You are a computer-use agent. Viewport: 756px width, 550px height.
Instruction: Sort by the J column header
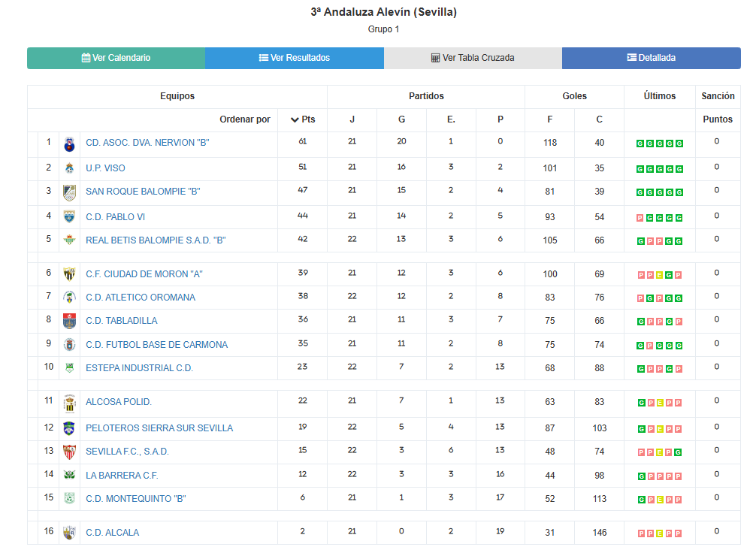(x=352, y=119)
